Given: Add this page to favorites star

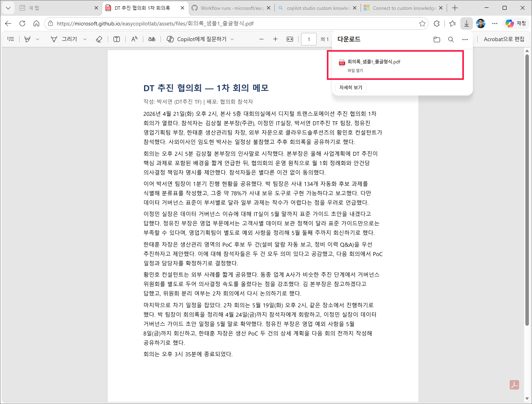Looking at the screenshot, I should click(422, 23).
